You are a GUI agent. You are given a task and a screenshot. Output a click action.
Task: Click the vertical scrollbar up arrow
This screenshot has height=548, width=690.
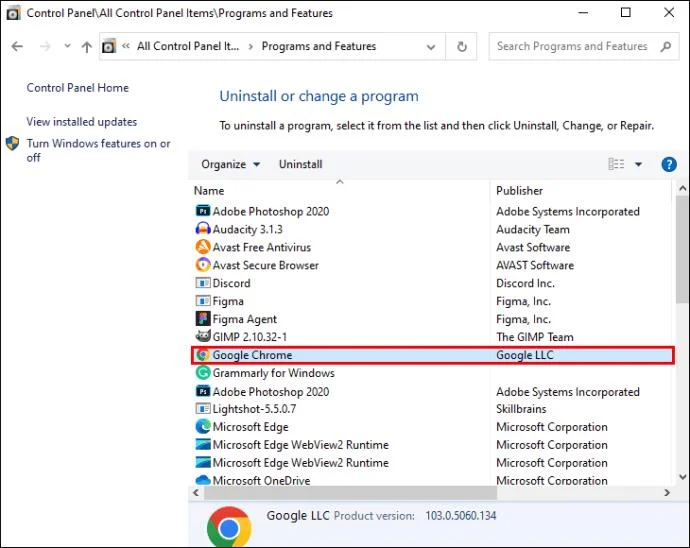[x=683, y=188]
